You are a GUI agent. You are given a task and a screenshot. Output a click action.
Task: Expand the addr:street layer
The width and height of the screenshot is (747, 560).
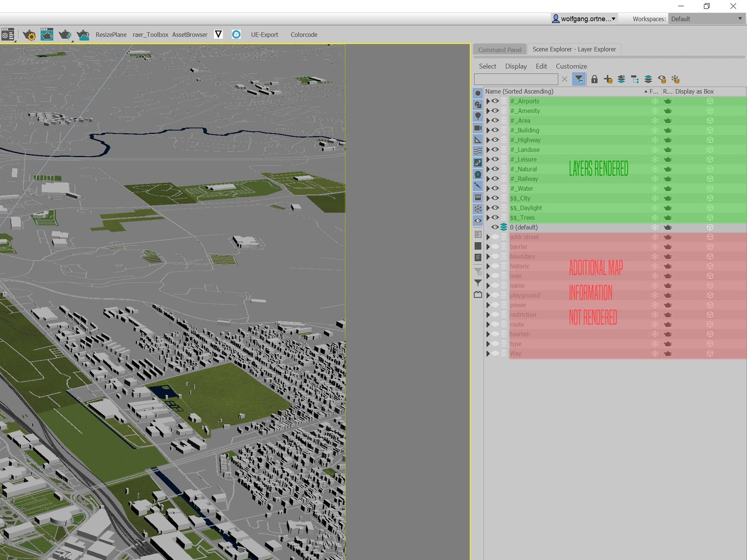(488, 237)
